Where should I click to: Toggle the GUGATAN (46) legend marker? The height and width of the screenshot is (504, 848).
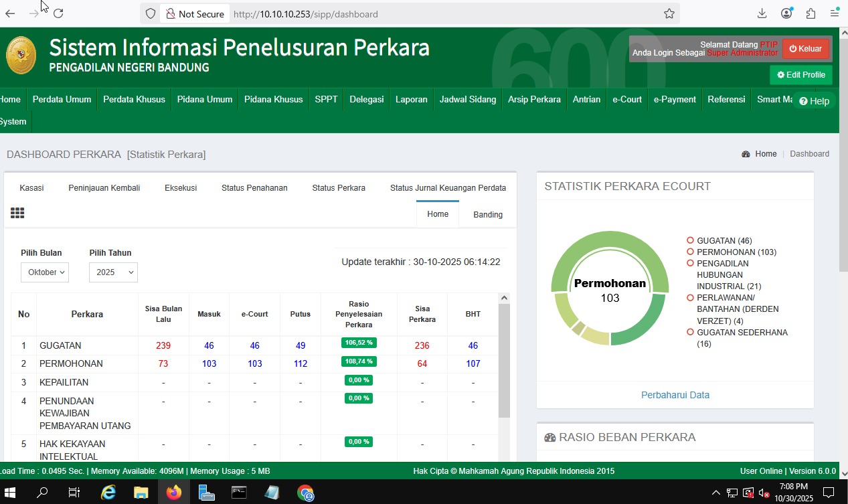pos(690,240)
